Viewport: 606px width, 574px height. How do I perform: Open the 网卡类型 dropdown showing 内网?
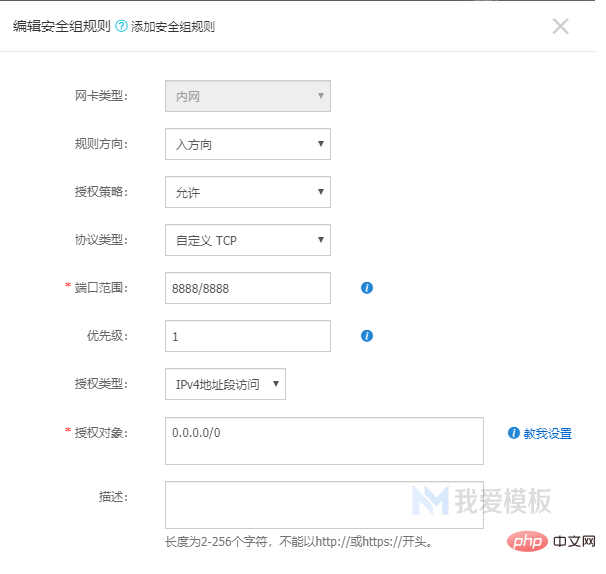248,96
